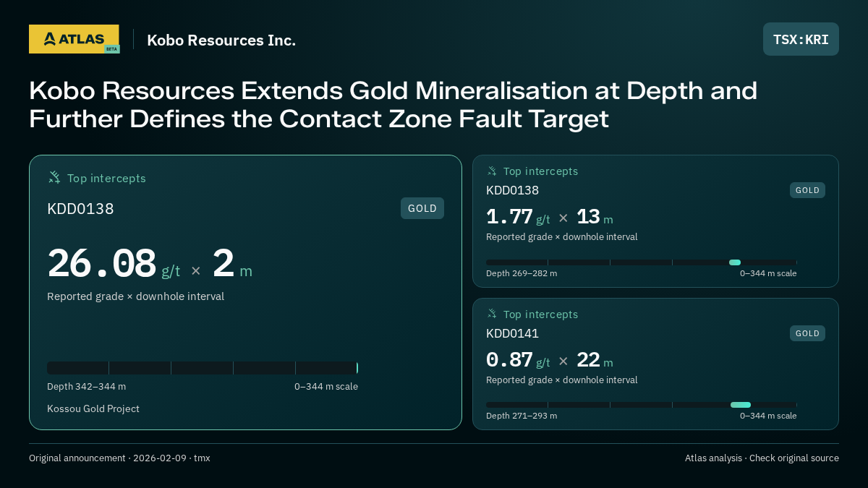
Task: Click the depth bar marker at 269–282 m
Action: (735, 262)
